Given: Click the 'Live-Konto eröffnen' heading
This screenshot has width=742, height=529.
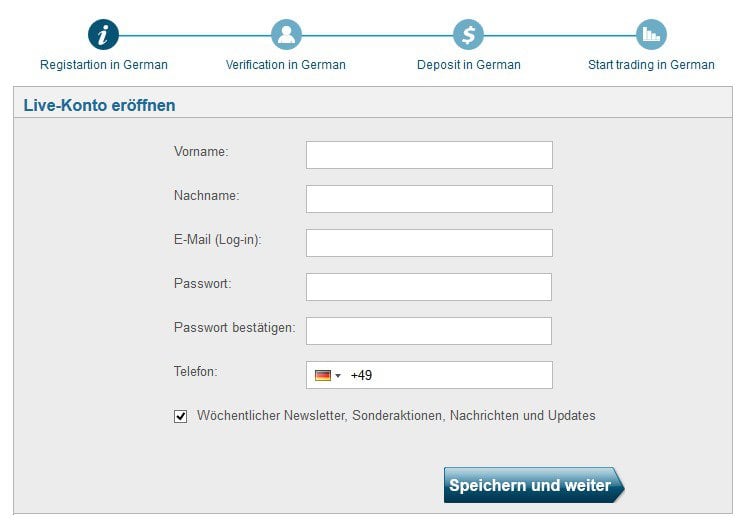Looking at the screenshot, I should point(99,105).
